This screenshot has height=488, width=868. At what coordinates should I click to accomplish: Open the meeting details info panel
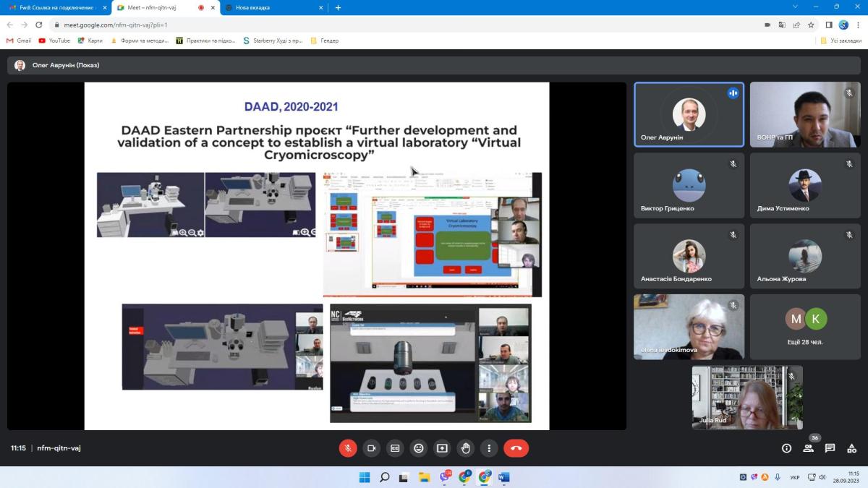point(786,448)
